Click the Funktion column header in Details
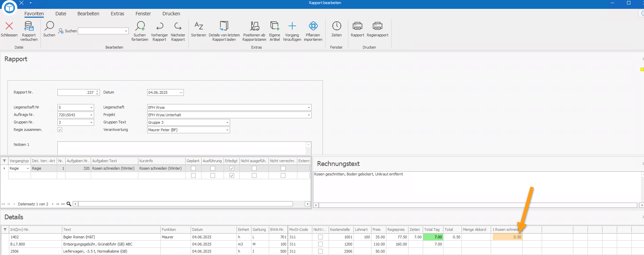 click(176, 230)
